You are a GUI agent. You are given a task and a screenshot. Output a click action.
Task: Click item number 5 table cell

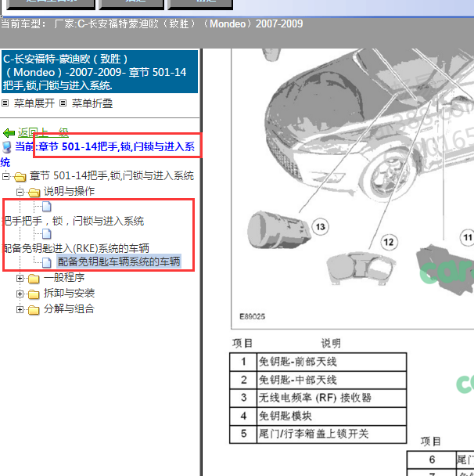tap(243, 434)
